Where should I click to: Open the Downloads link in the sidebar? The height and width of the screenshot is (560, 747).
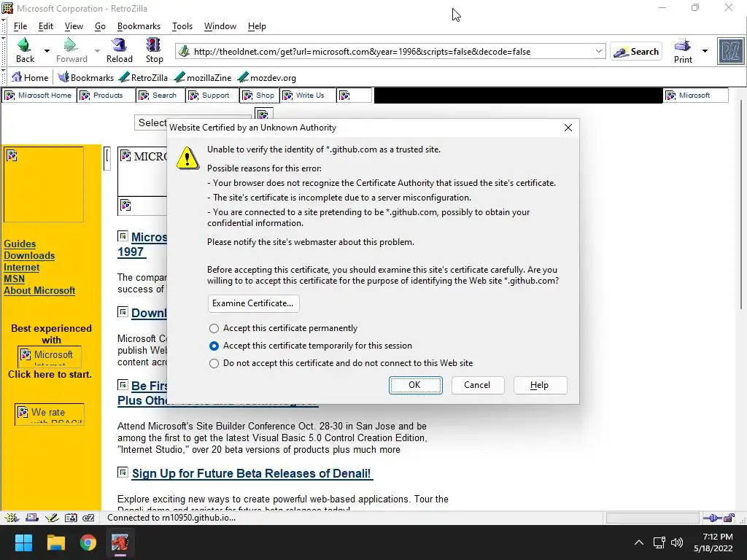coord(29,256)
